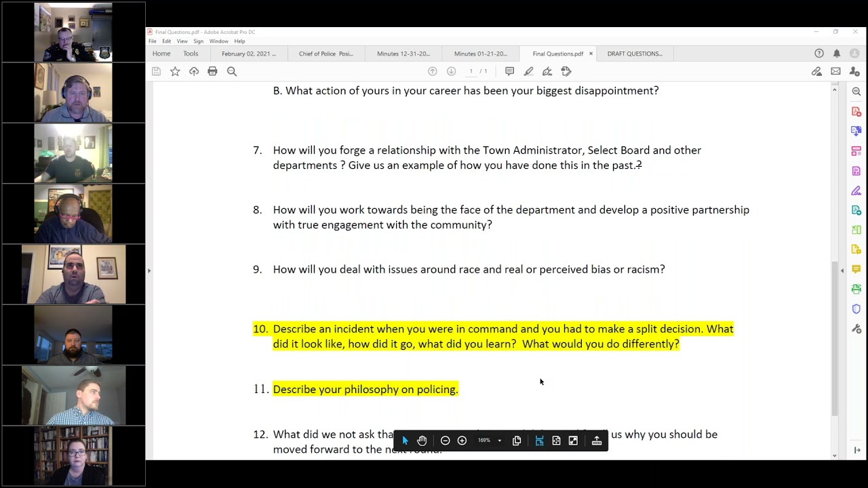
Task: Go to the Tools tab
Action: pyautogui.click(x=191, y=54)
